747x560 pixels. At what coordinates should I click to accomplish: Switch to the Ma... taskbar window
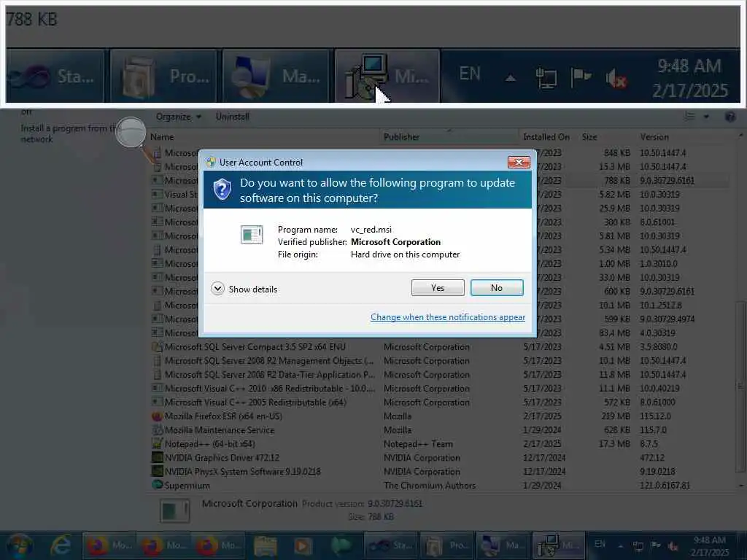(x=502, y=545)
